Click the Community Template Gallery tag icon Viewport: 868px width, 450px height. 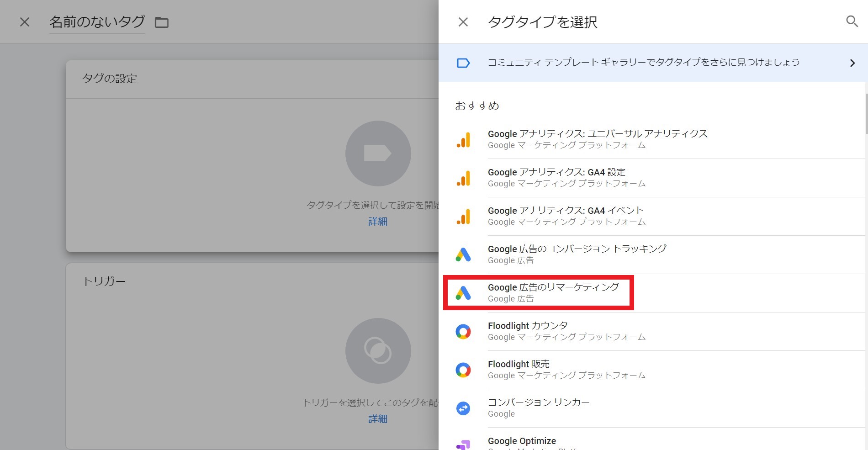pos(463,63)
